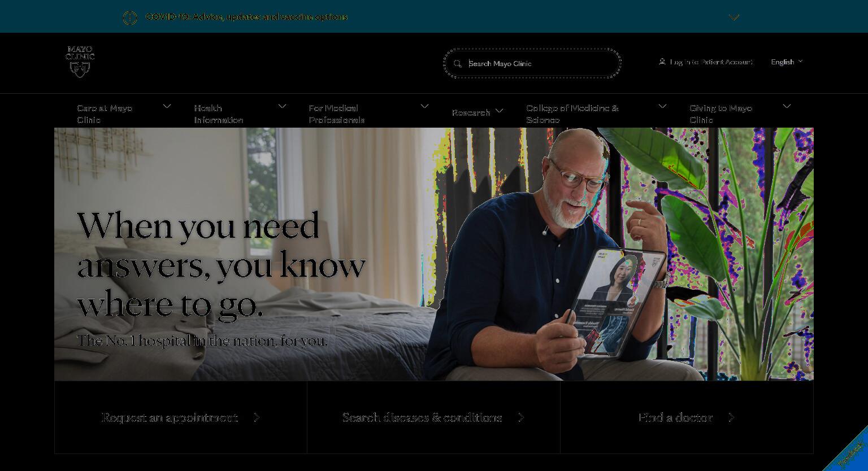Click the patient account person icon
The height and width of the screenshot is (471, 868).
[x=662, y=62]
